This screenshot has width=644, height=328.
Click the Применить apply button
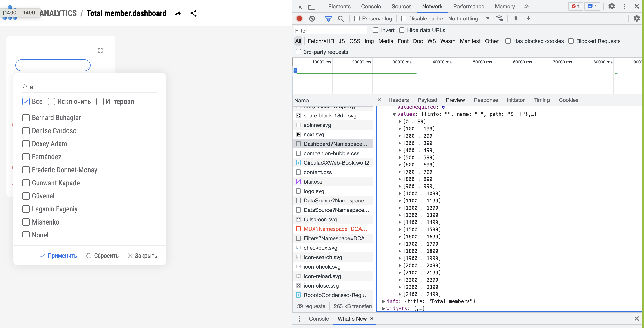click(x=58, y=256)
